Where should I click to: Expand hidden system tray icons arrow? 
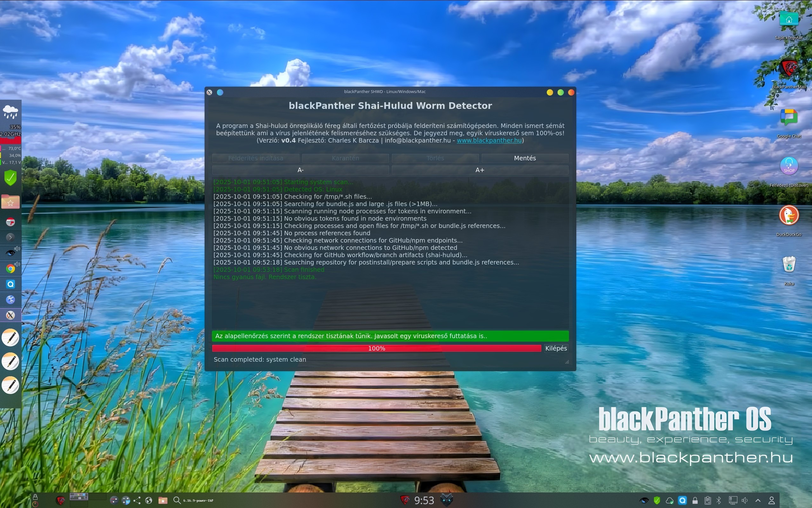coord(758,500)
